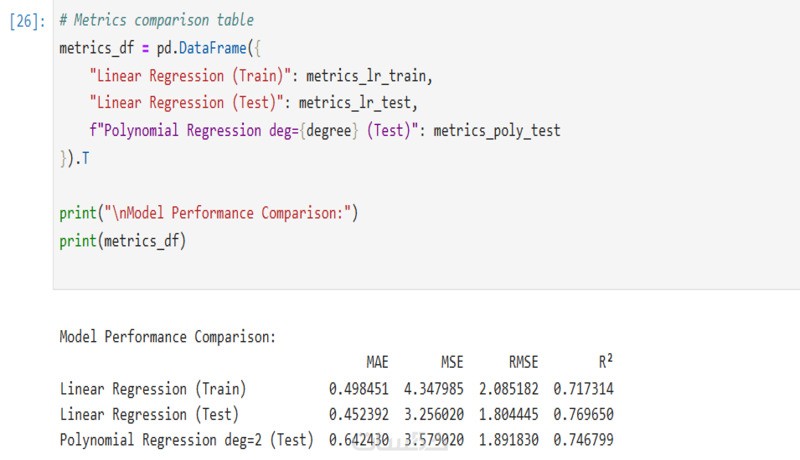Click the Model Performance Comparison output heading
This screenshot has width=800, height=460.
[x=167, y=337]
